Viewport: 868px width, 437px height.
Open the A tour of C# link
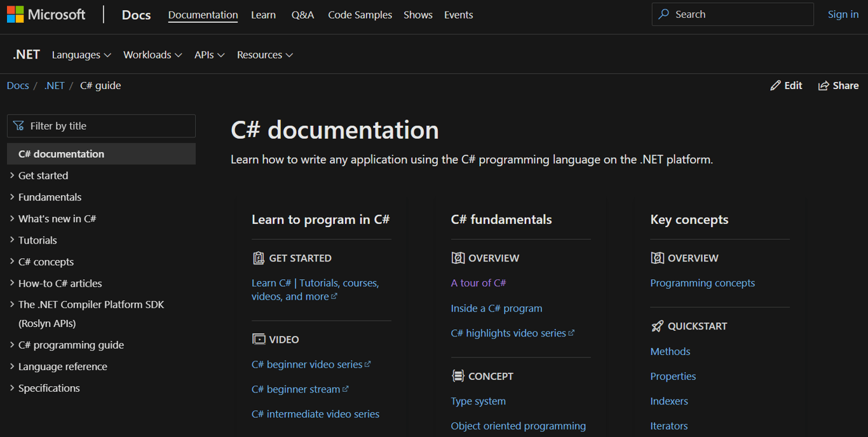click(x=478, y=282)
